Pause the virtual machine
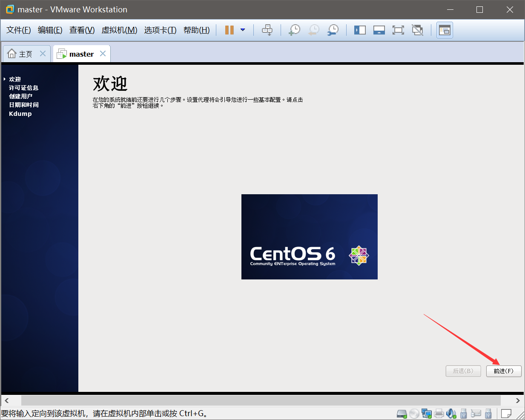525x420 pixels. 230,30
